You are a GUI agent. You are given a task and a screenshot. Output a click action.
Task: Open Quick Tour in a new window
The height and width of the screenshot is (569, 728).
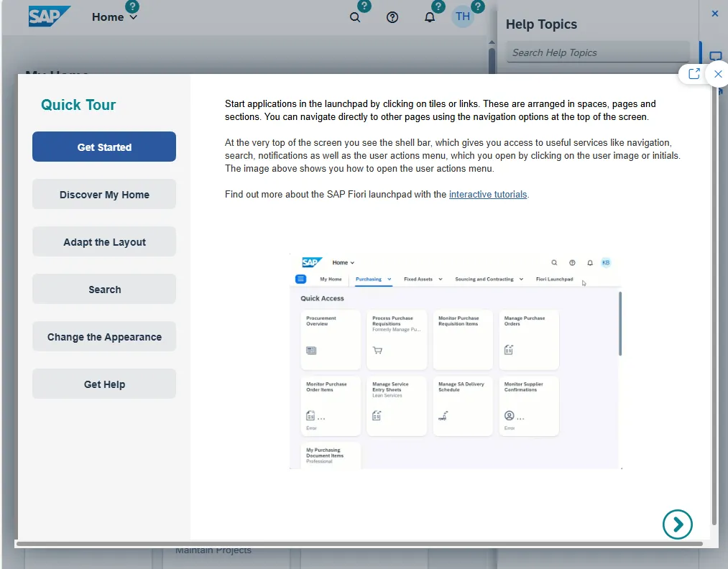coord(694,74)
